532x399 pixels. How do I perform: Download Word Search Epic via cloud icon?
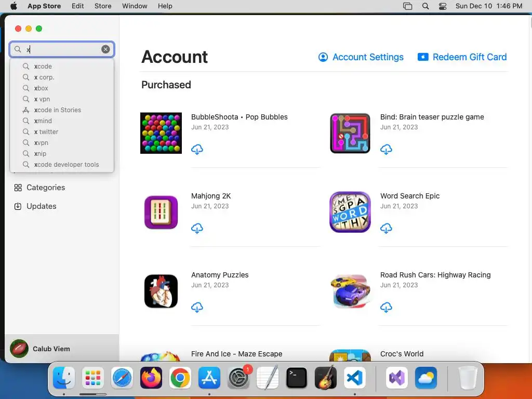coord(386,229)
